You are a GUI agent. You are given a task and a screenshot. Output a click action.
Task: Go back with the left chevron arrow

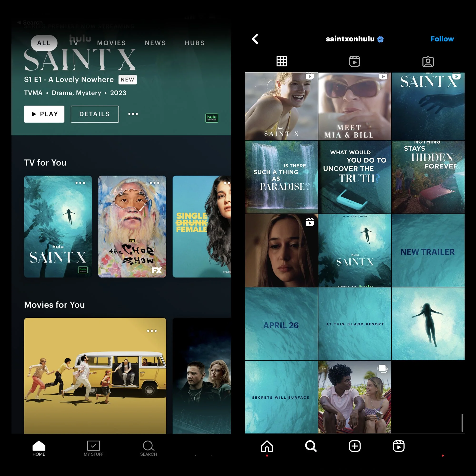click(255, 39)
